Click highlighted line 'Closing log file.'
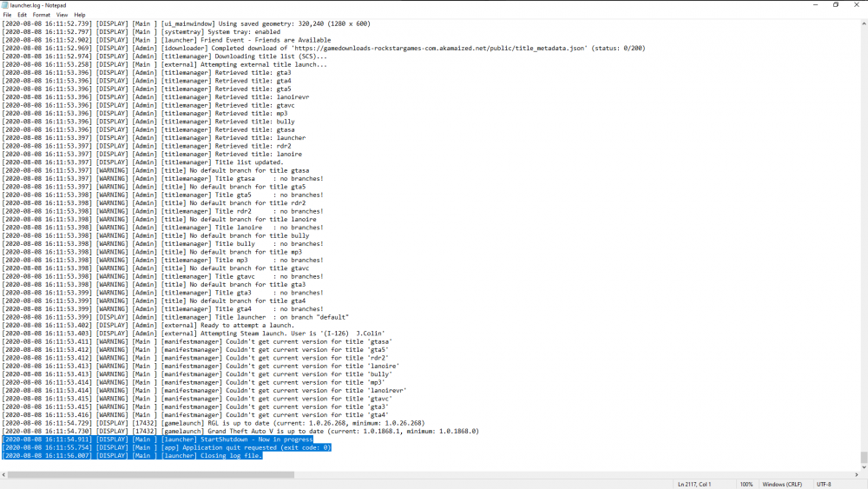868x489 pixels. (132, 456)
